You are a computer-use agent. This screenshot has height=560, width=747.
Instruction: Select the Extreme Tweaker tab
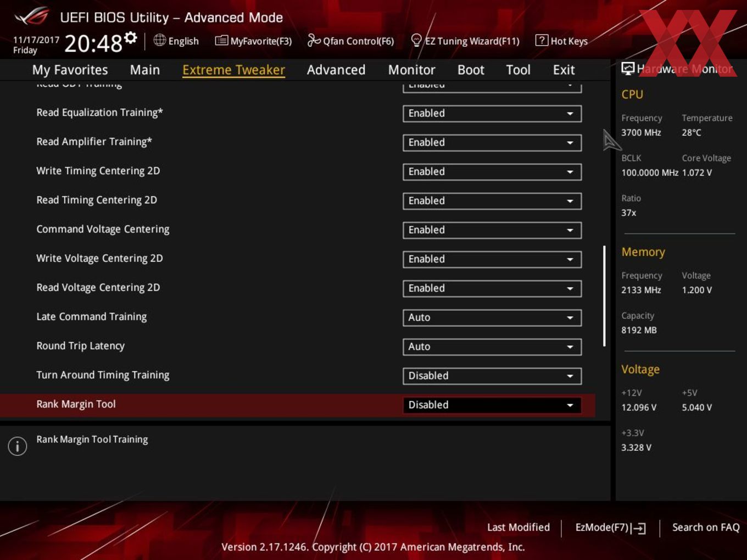click(233, 70)
